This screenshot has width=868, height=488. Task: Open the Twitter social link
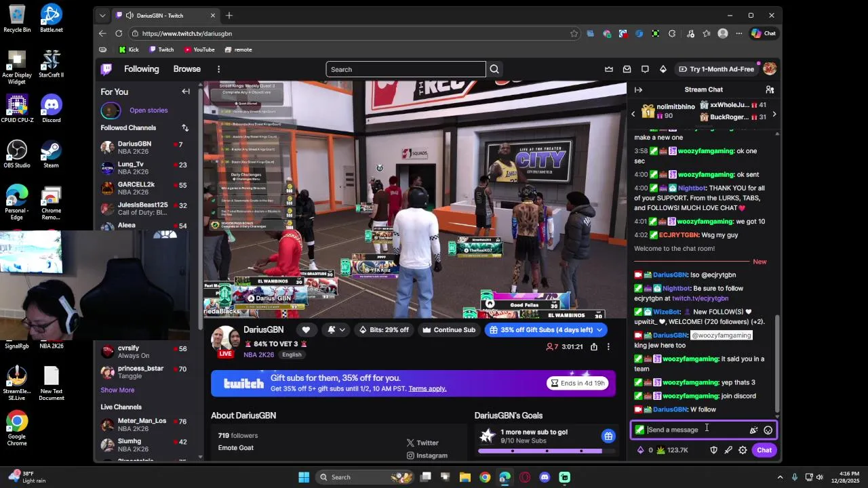[422, 443]
